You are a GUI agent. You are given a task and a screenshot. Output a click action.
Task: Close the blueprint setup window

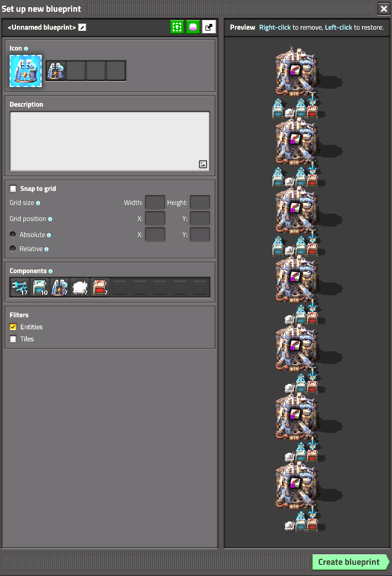[384, 8]
